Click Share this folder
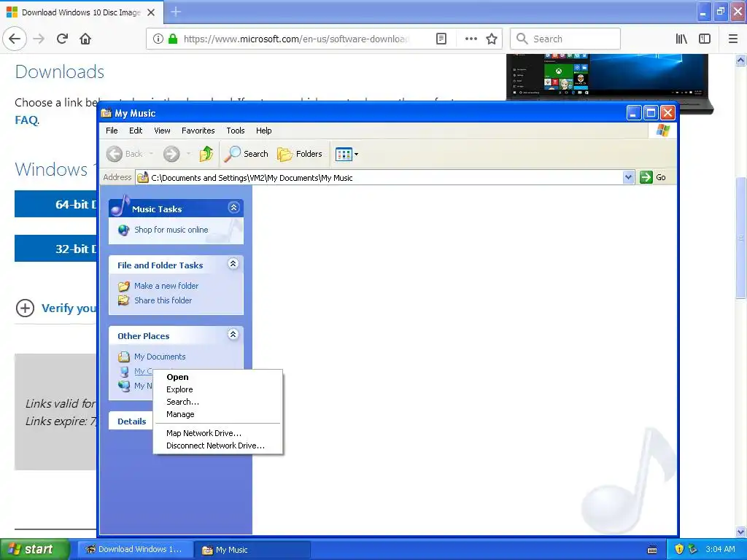The height and width of the screenshot is (560, 747). [x=163, y=300]
